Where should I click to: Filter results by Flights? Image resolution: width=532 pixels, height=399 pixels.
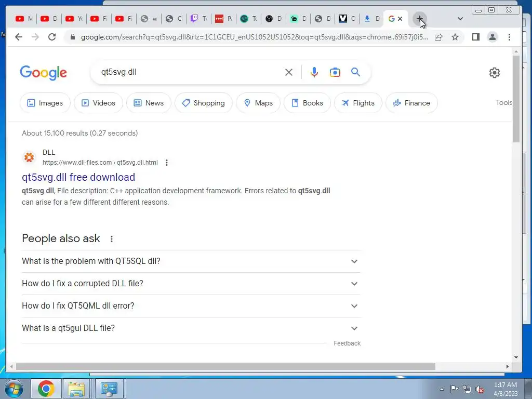(358, 103)
